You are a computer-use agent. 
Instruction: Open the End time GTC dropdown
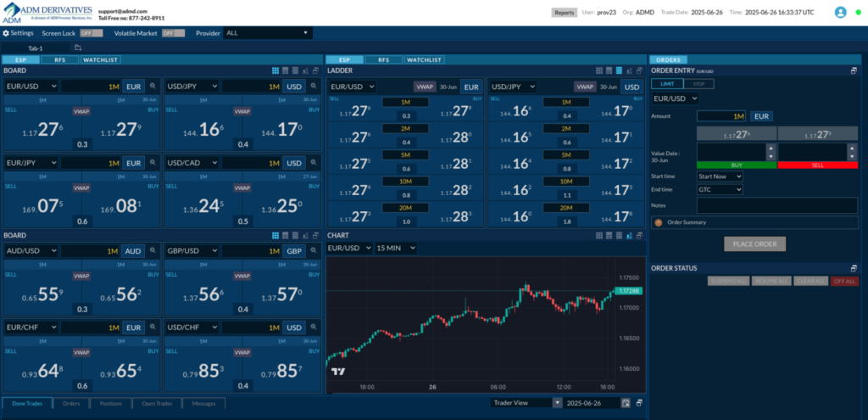pos(719,190)
